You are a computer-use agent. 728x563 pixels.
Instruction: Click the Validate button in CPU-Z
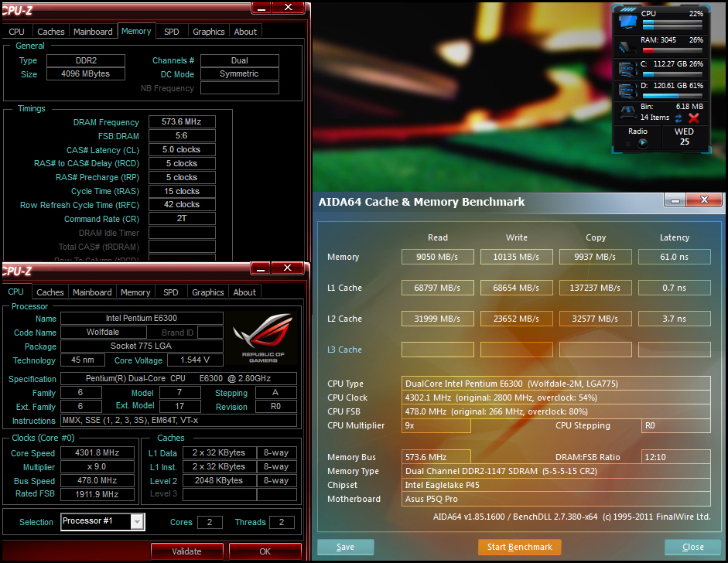(x=186, y=551)
